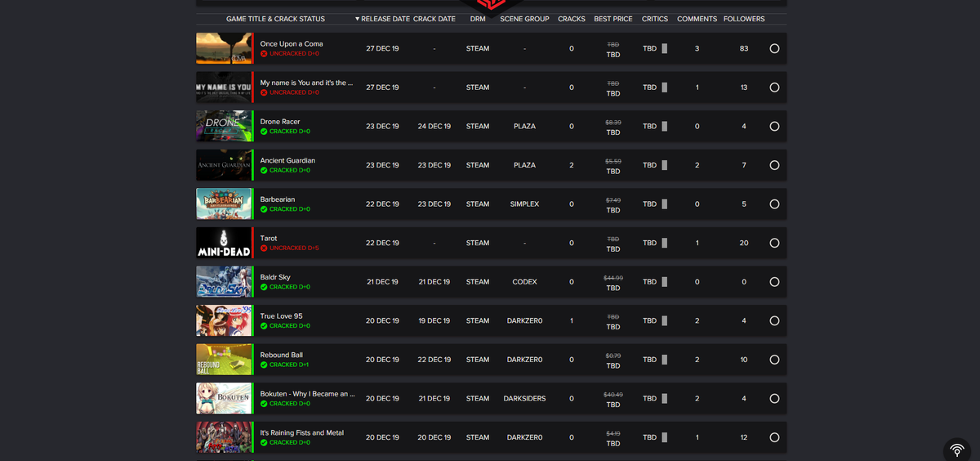Open the Once Upon a Coma game page

pos(290,44)
